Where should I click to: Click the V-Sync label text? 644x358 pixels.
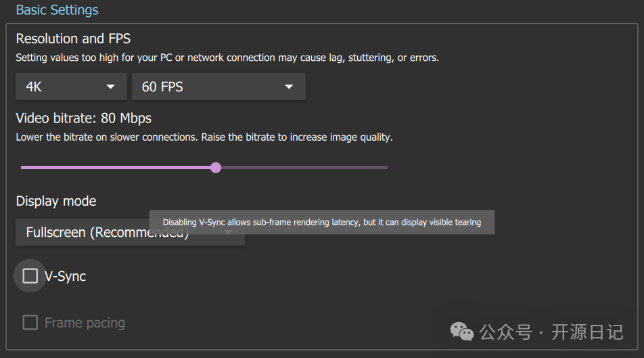click(x=66, y=276)
